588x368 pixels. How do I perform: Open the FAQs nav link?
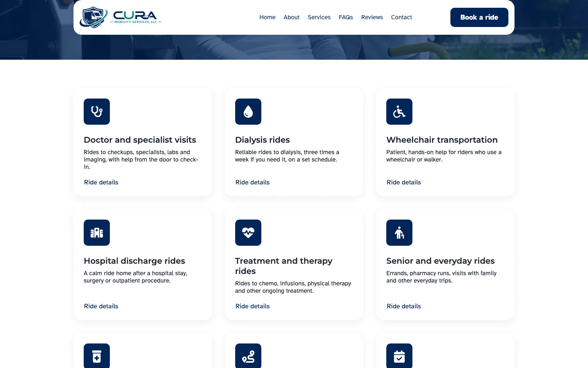coord(346,17)
